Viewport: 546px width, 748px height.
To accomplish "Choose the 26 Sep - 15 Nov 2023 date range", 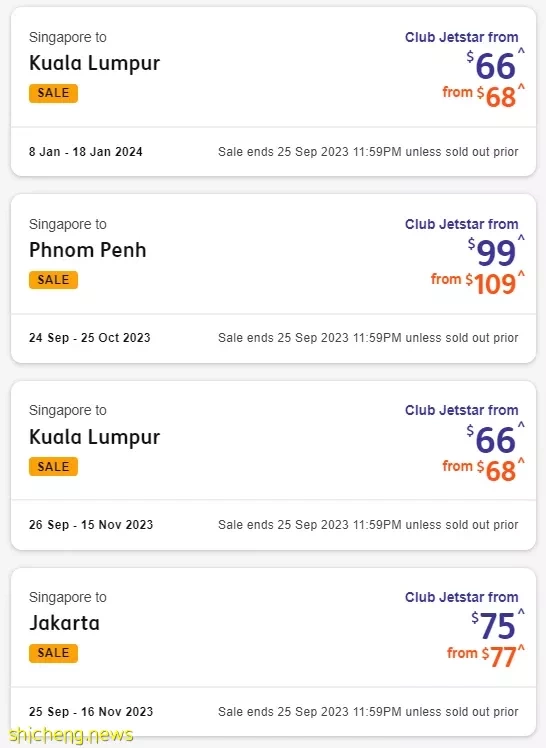I will point(91,525).
